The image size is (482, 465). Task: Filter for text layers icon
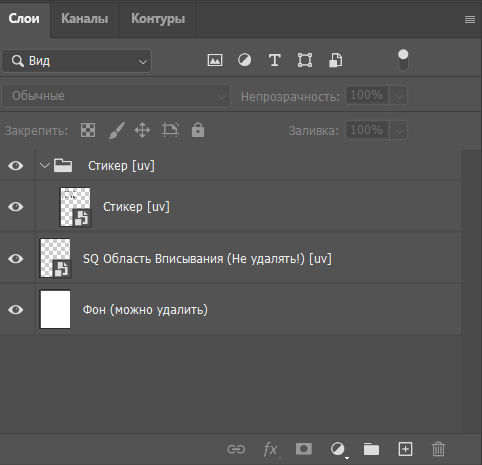[274, 60]
